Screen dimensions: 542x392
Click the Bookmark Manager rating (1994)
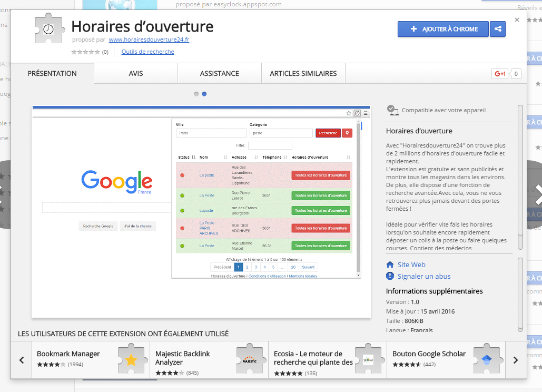tap(75, 365)
